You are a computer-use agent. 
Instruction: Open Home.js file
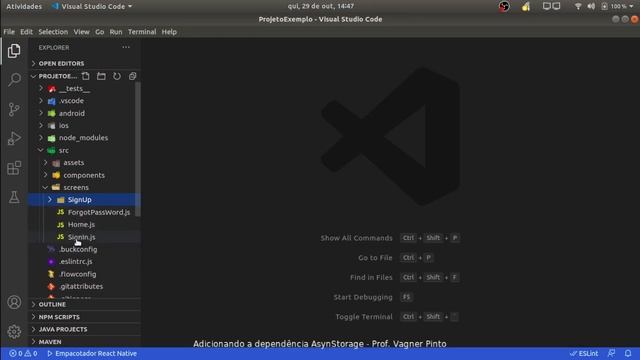pyautogui.click(x=84, y=224)
